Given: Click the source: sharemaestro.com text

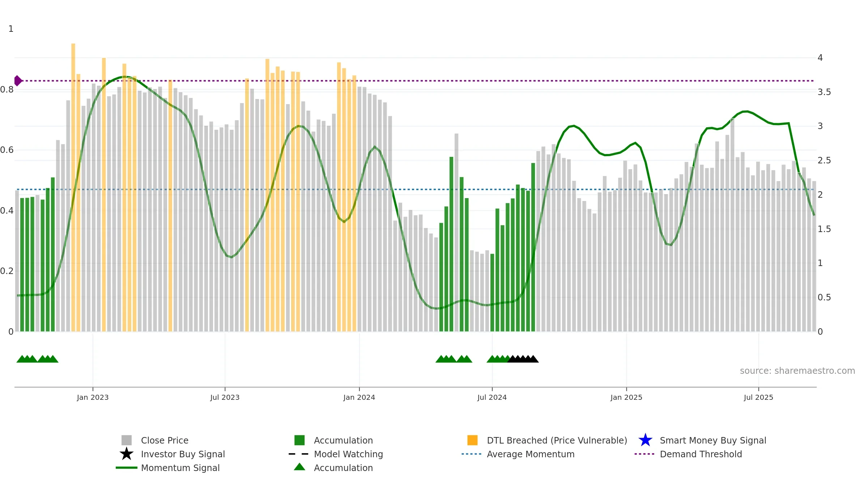Looking at the screenshot, I should pos(797,371).
